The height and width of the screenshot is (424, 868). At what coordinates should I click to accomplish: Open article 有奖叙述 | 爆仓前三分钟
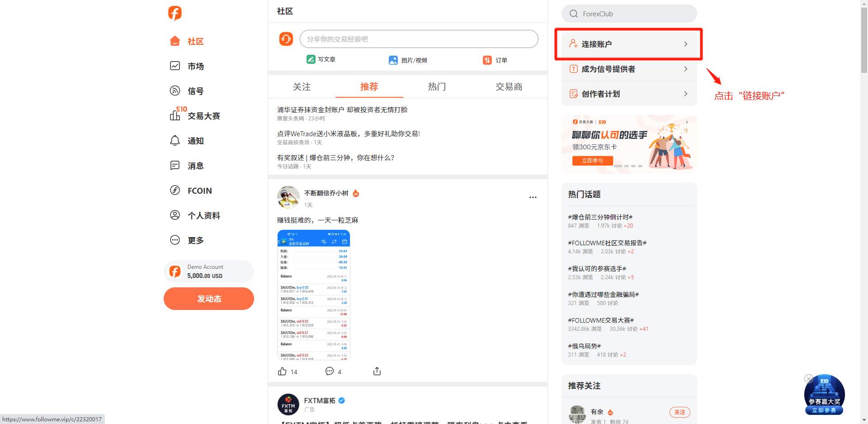tap(335, 157)
